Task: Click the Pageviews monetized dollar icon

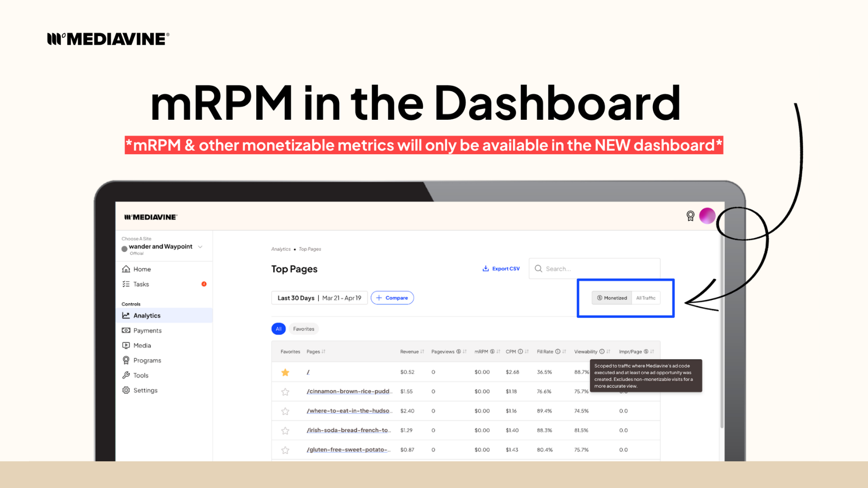Action: click(458, 352)
